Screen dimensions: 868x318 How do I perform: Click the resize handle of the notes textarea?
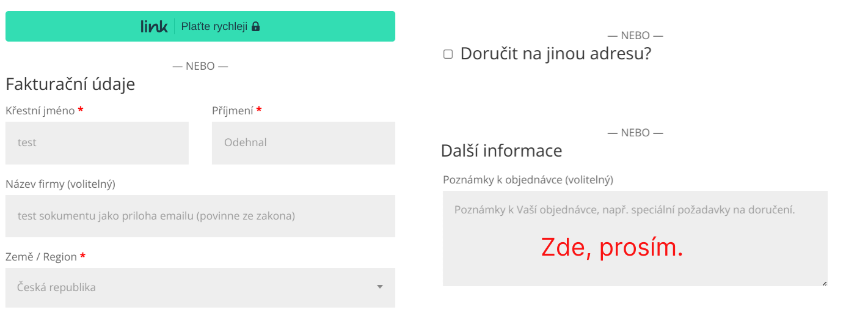coord(824,283)
